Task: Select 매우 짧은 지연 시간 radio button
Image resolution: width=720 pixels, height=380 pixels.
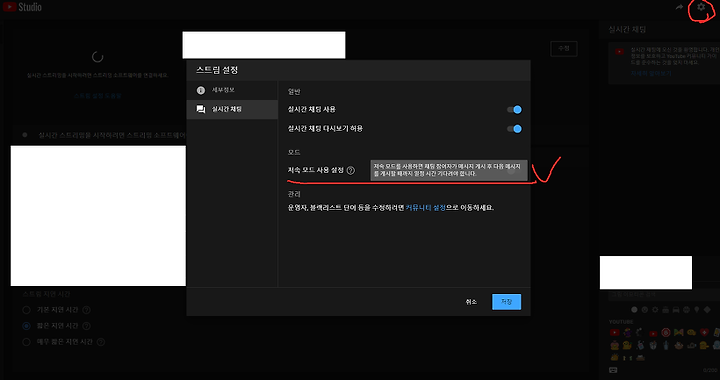Action: (x=27, y=342)
